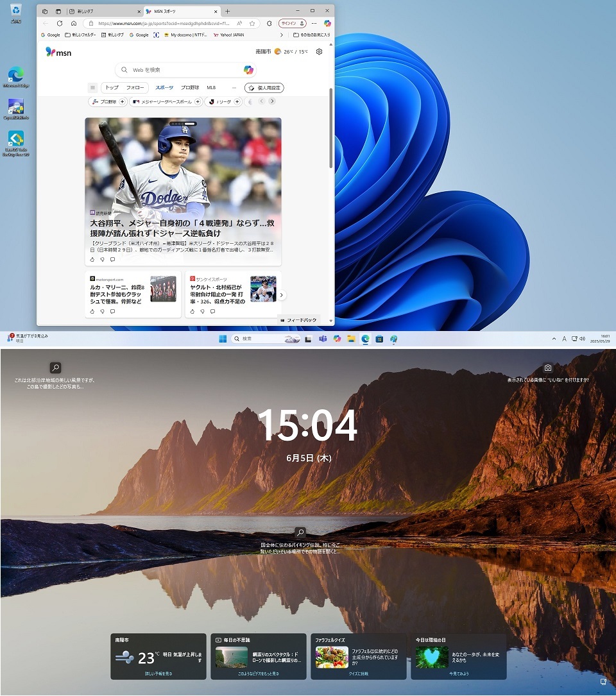Select the プロ野球 navigation tab
The height and width of the screenshot is (696, 616).
point(190,87)
